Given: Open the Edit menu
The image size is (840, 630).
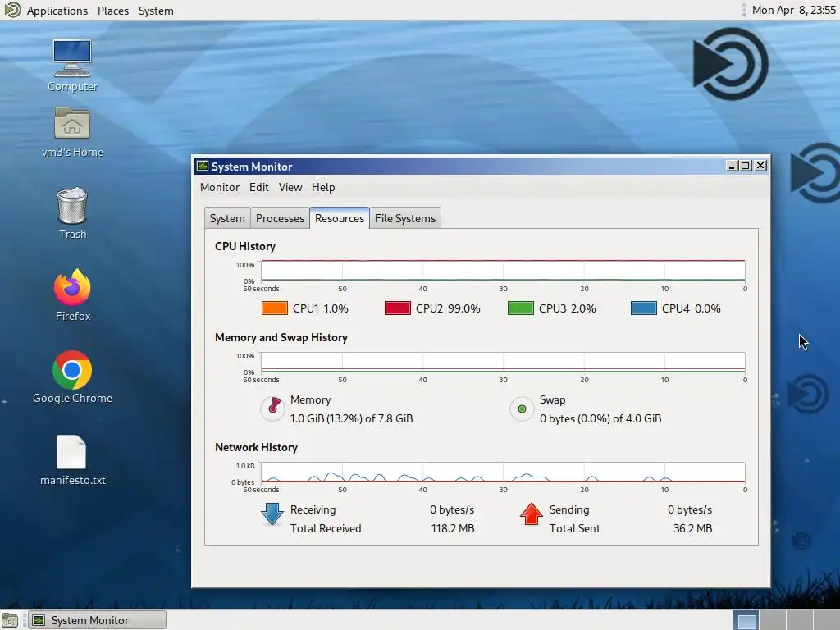Looking at the screenshot, I should 258,188.
